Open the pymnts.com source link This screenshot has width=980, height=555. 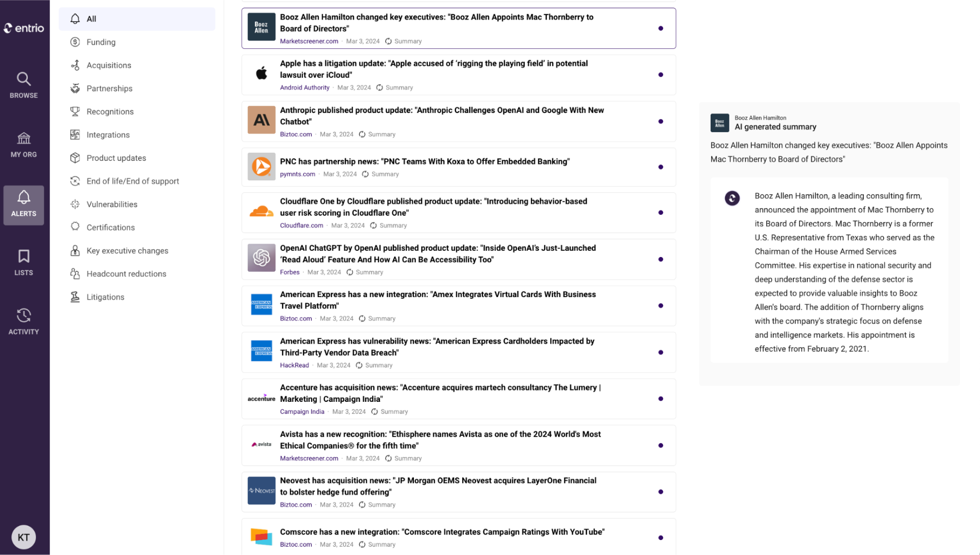coord(297,174)
